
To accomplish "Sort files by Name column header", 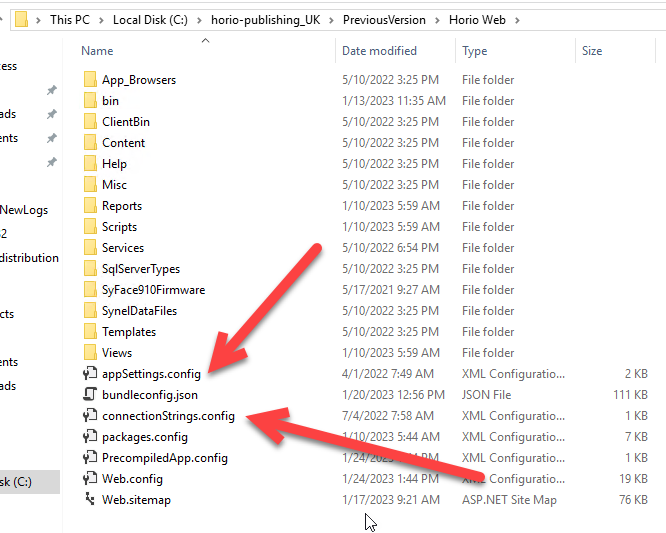I will point(97,51).
